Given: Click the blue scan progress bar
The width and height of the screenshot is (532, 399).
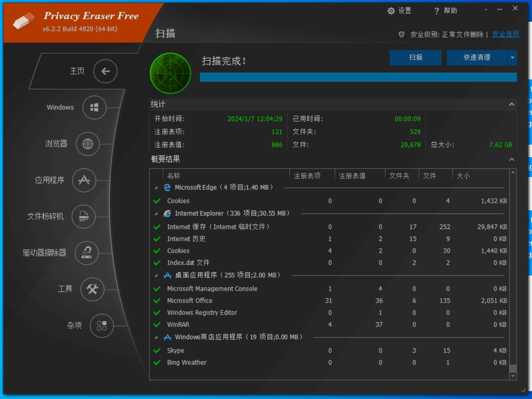Looking at the screenshot, I should [x=358, y=77].
